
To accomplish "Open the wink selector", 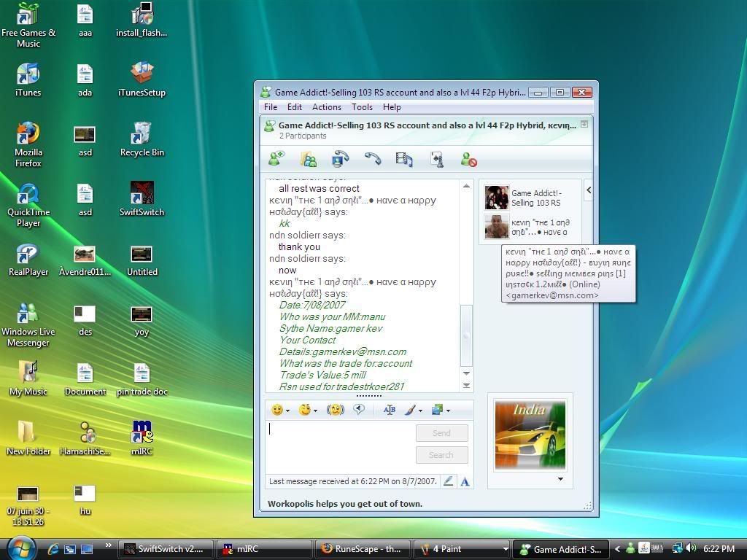I will 305,410.
